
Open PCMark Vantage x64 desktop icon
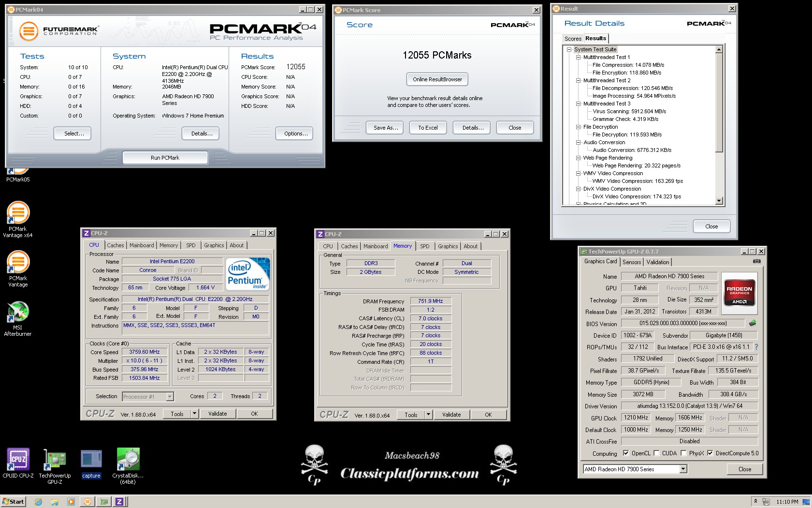pyautogui.click(x=18, y=220)
